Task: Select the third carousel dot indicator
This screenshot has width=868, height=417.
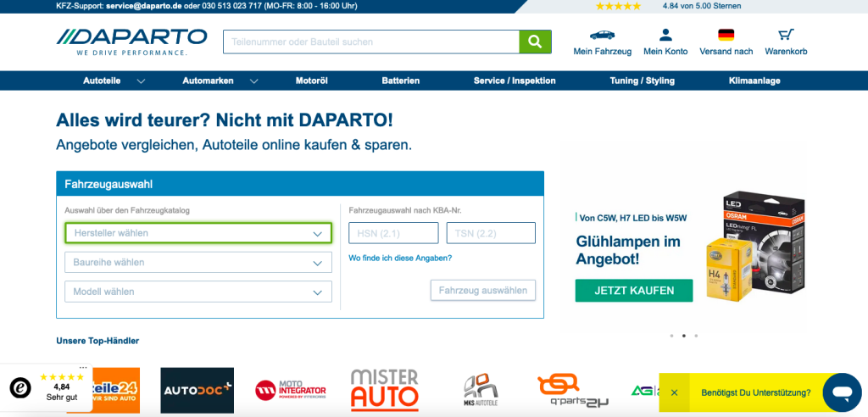Action: [x=696, y=336]
